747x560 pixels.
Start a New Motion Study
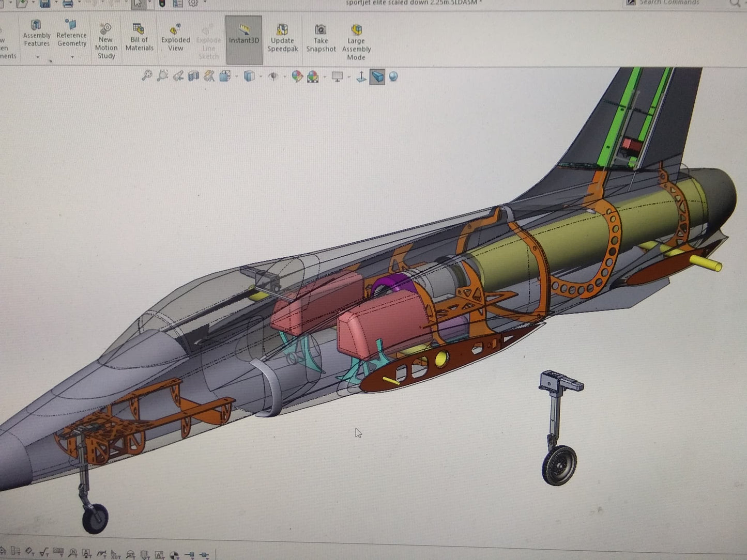[x=106, y=41]
